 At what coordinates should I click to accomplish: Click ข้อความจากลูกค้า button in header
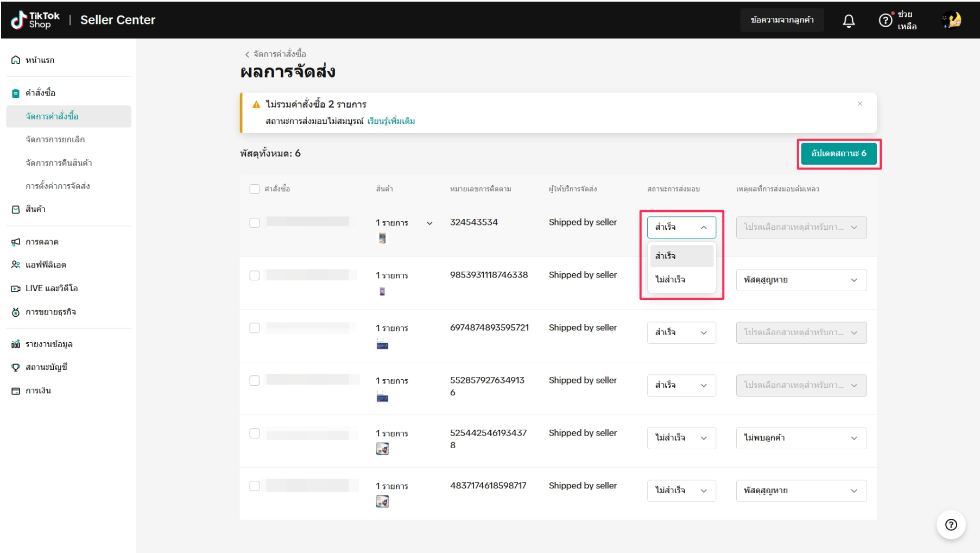[782, 20]
